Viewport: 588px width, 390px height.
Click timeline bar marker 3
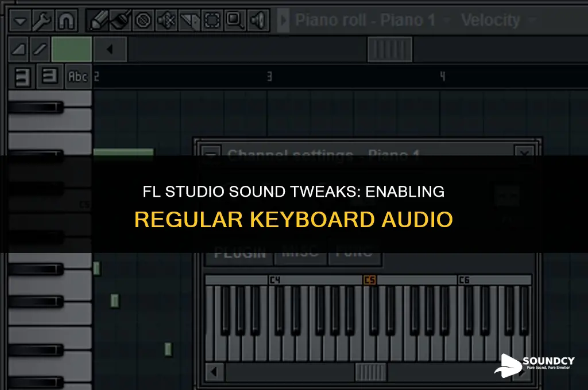269,77
